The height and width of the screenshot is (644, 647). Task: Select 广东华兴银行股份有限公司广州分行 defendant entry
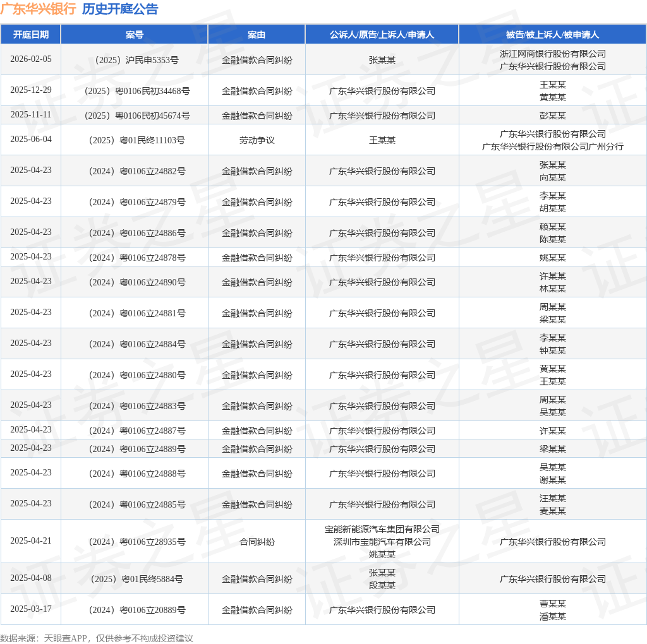tap(552, 146)
